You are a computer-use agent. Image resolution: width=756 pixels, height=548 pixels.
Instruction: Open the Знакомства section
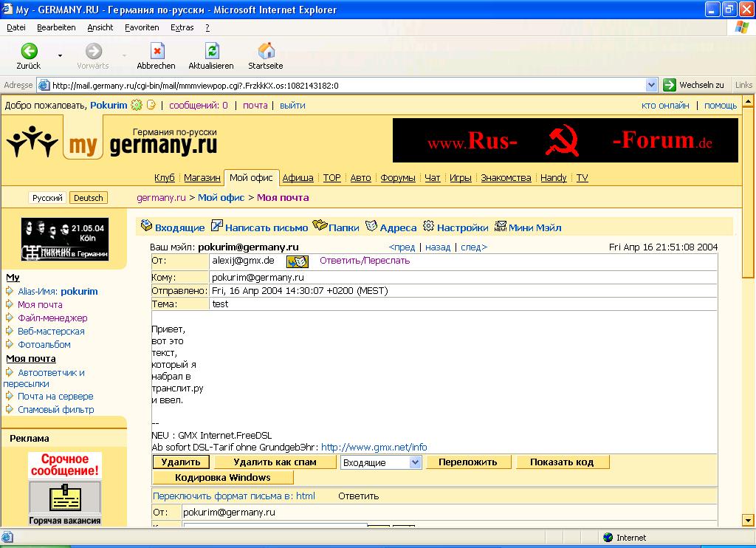click(x=506, y=177)
